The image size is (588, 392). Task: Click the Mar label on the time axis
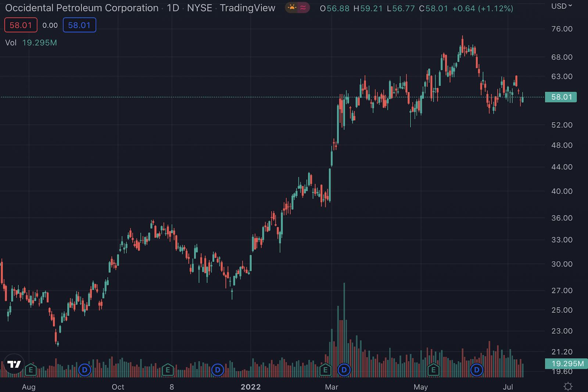point(331,387)
